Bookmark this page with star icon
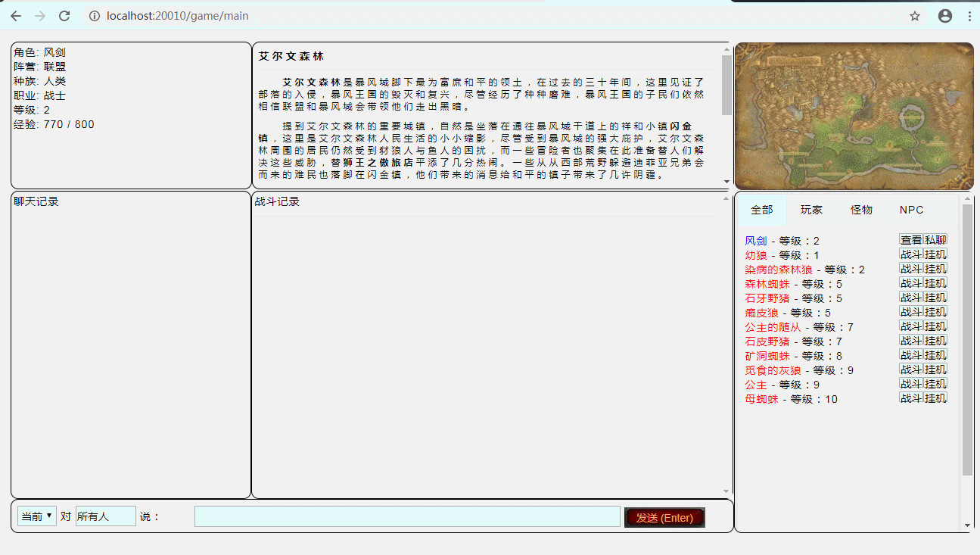Screen dimensions: 980x555 tap(915, 16)
